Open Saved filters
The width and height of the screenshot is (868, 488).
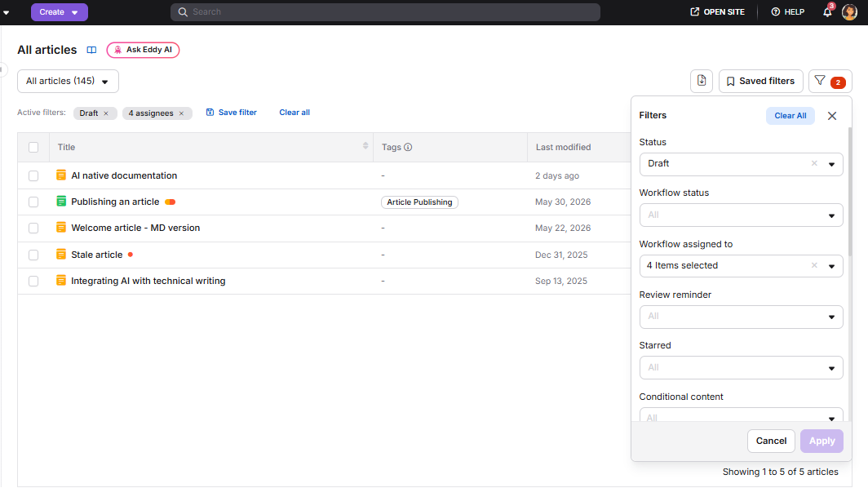760,82
